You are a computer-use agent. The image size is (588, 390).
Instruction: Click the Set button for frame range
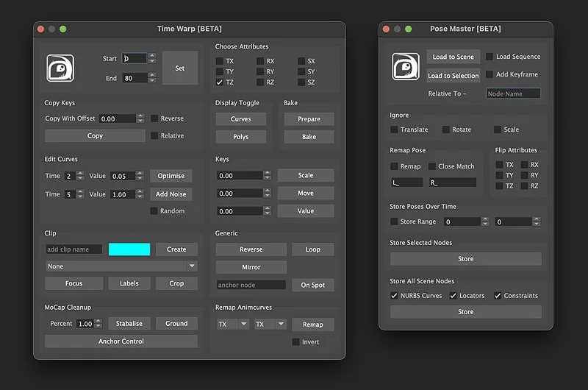[x=180, y=68]
